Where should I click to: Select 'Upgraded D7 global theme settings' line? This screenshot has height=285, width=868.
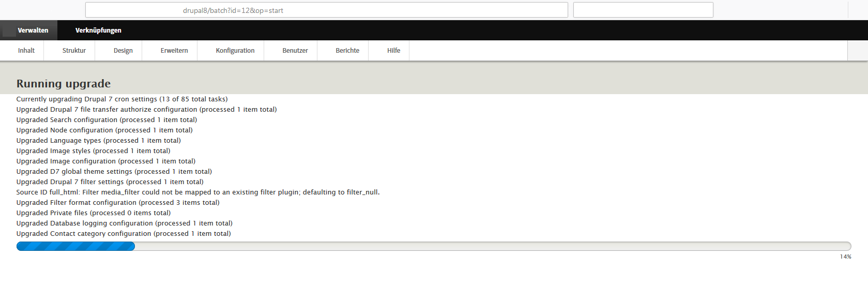[114, 172]
